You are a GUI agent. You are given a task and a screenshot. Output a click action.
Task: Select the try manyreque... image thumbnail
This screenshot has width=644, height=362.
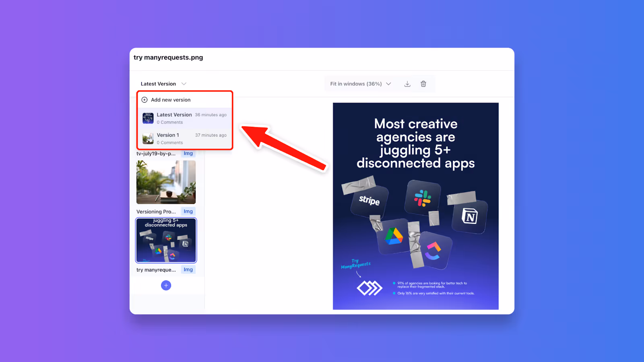pyautogui.click(x=166, y=240)
